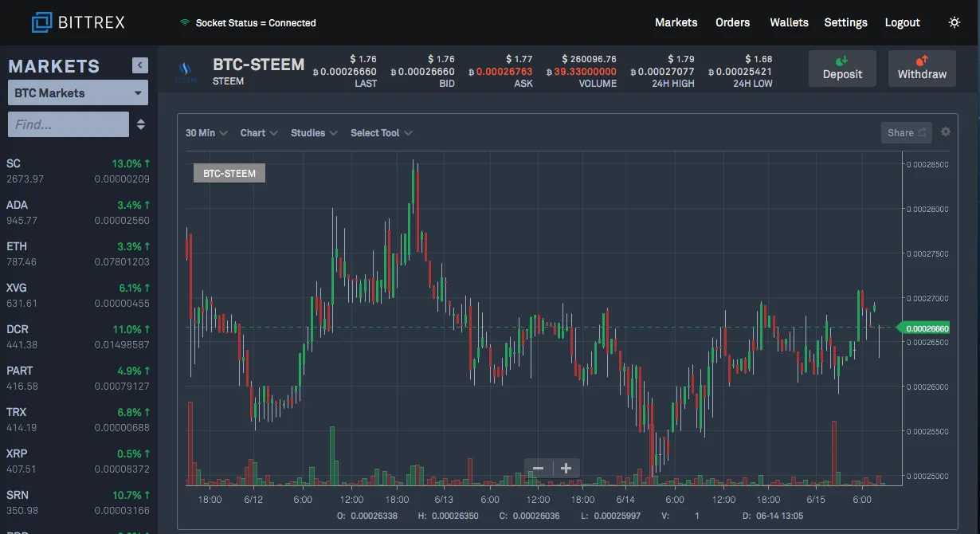Click the 6/15 date on time axis
The image size is (980, 534).
coord(816,500)
